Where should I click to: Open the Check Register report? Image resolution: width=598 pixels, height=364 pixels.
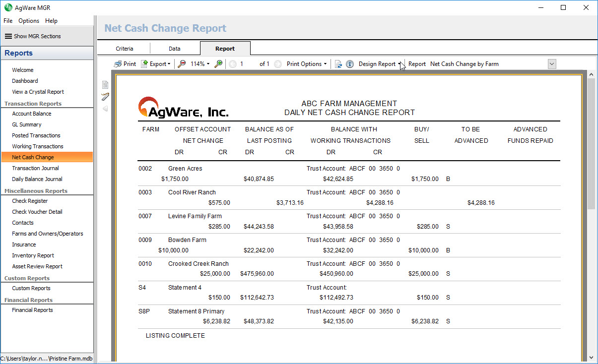tap(30, 201)
